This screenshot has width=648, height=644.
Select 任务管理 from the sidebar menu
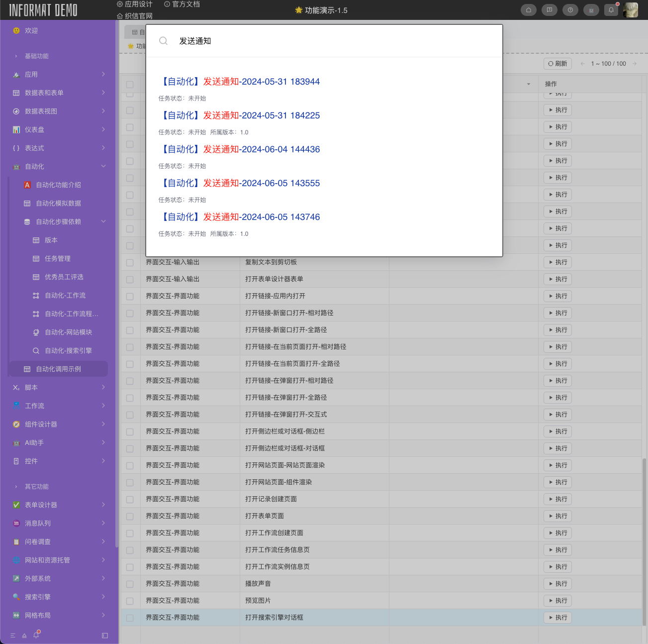[x=58, y=258]
